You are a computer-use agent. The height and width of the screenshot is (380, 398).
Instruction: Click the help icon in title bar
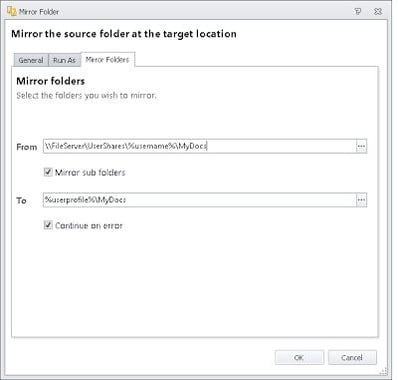pos(358,12)
